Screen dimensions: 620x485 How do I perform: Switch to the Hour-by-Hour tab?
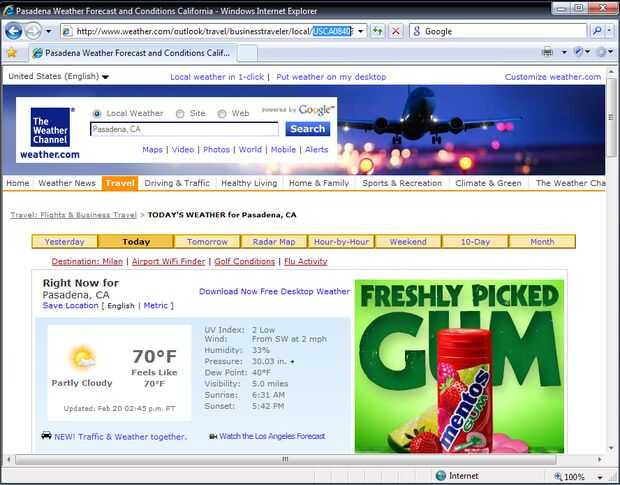click(341, 242)
